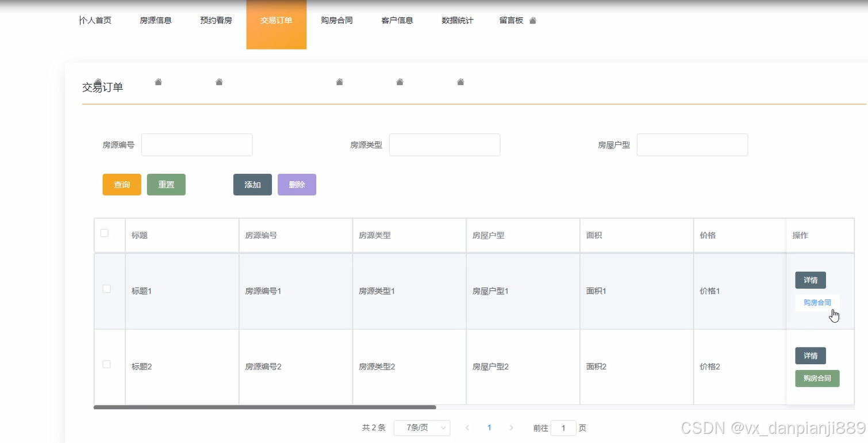Click green 购房合同 button in 标题2 row
Image resolution: width=868 pixels, height=443 pixels.
pos(817,378)
